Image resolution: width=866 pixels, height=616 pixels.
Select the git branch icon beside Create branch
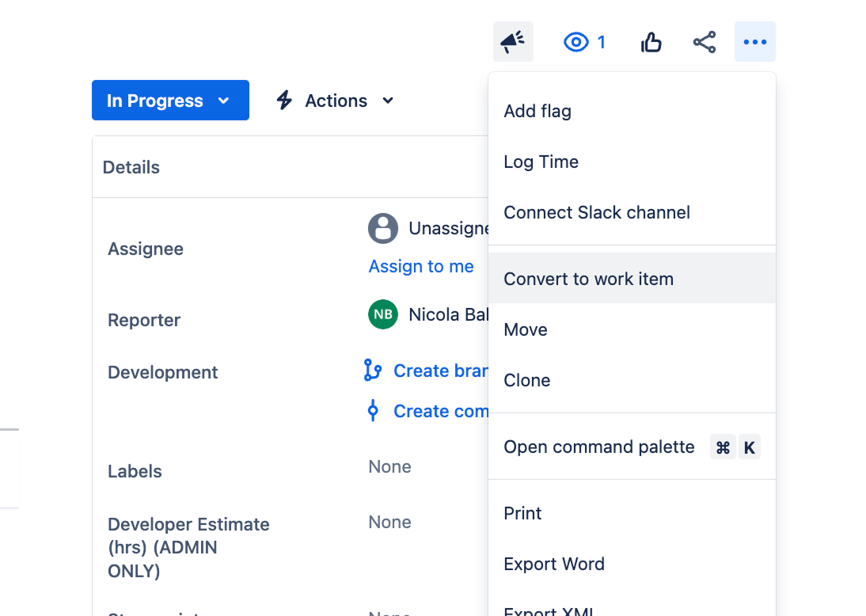coord(373,370)
